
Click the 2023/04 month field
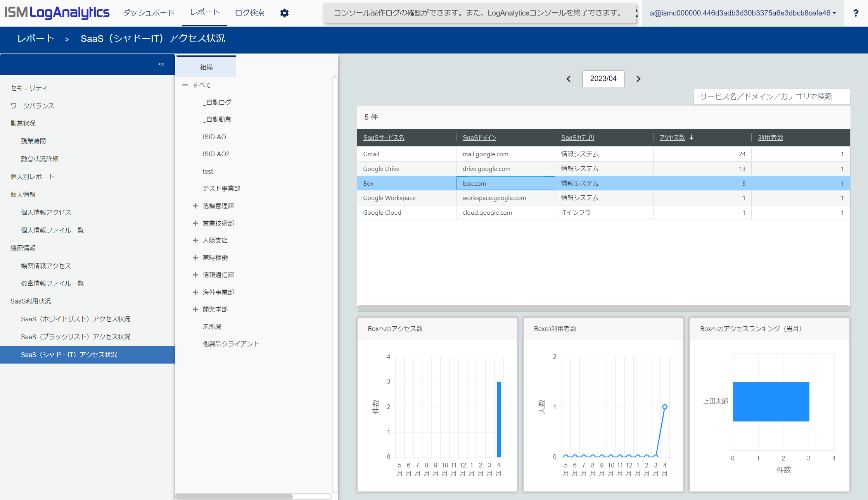[603, 79]
